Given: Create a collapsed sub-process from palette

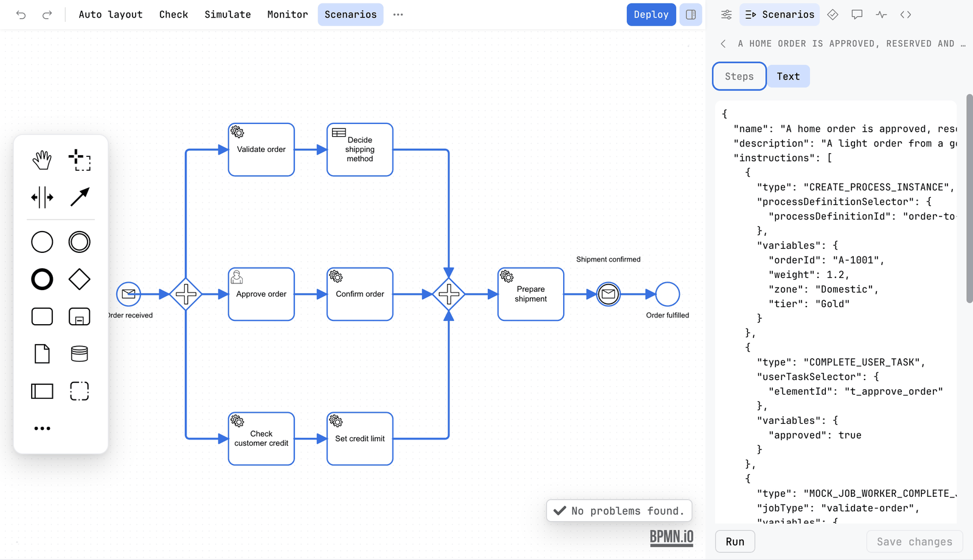Looking at the screenshot, I should click(x=80, y=316).
